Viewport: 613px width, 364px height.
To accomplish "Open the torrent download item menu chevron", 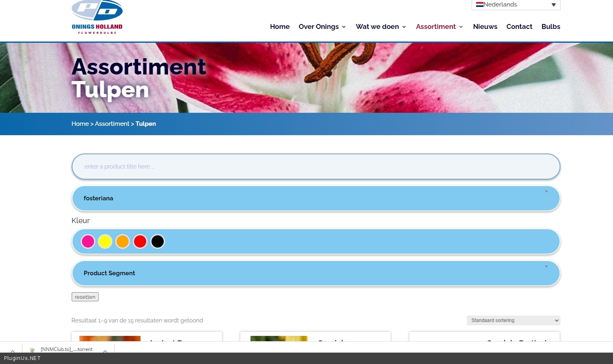I will 105,351.
